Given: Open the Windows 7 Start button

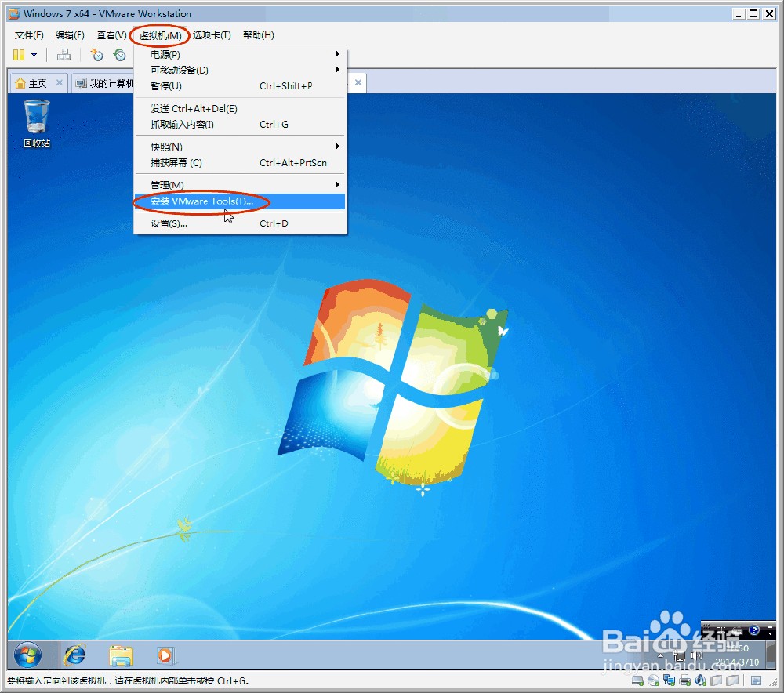Looking at the screenshot, I should click(x=27, y=655).
